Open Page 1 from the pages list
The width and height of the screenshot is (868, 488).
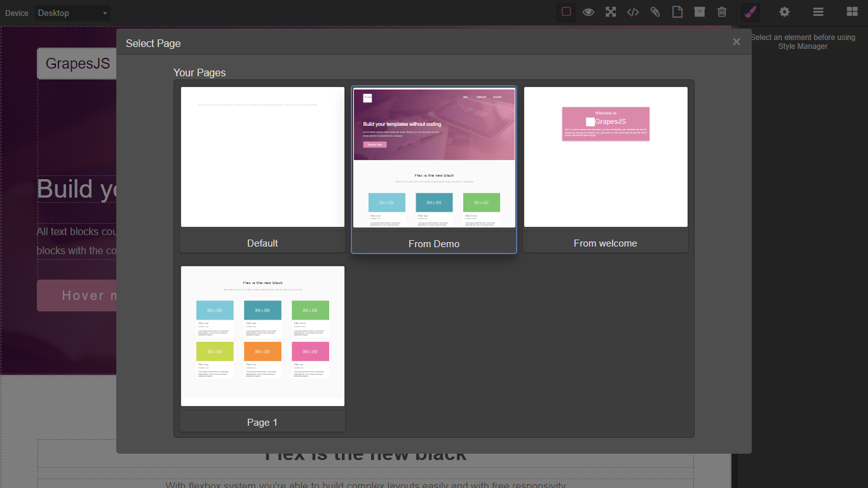[262, 335]
